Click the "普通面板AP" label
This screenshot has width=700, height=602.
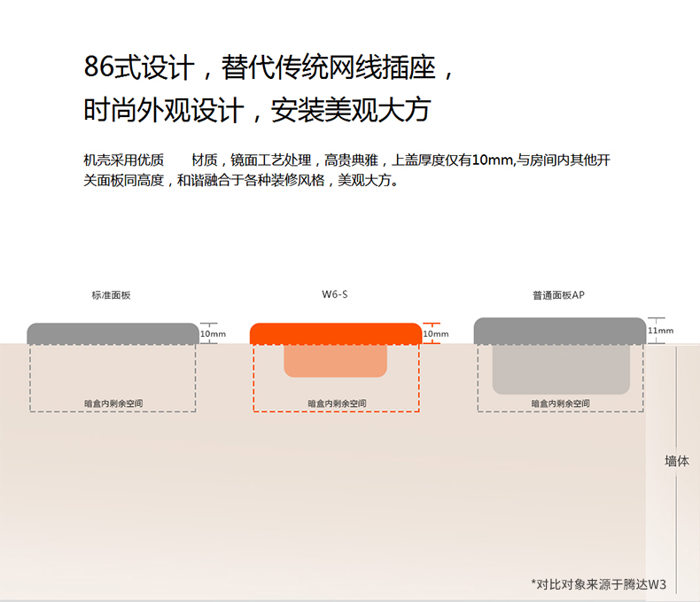tap(558, 295)
